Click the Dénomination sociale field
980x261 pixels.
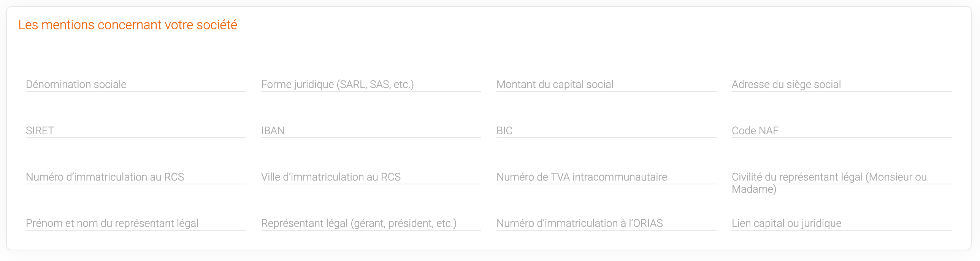click(135, 84)
